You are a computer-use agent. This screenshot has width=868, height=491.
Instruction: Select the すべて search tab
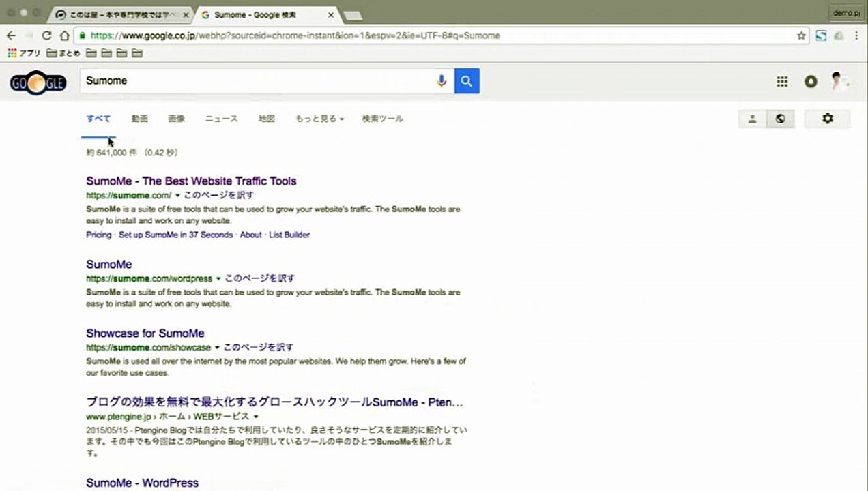point(98,119)
